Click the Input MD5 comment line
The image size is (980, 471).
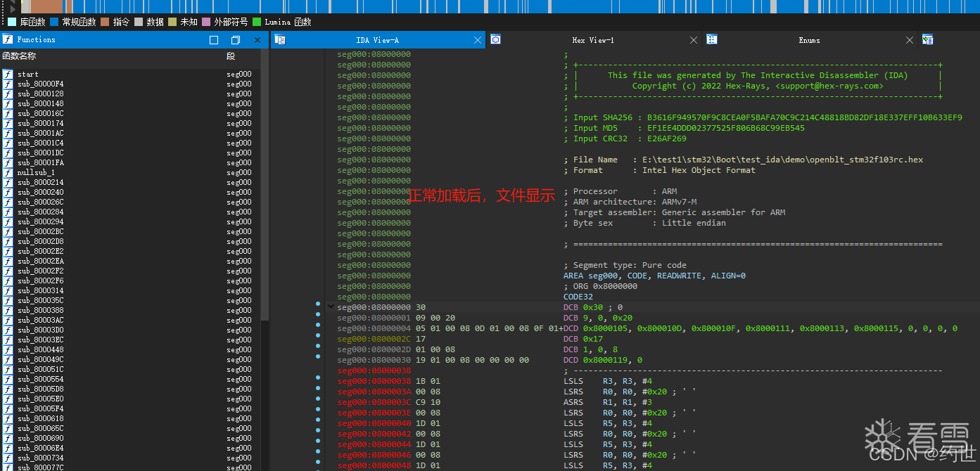point(684,128)
